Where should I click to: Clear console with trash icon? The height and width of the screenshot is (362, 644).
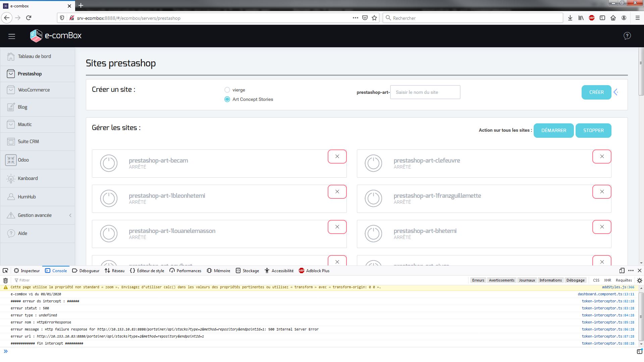point(5,280)
